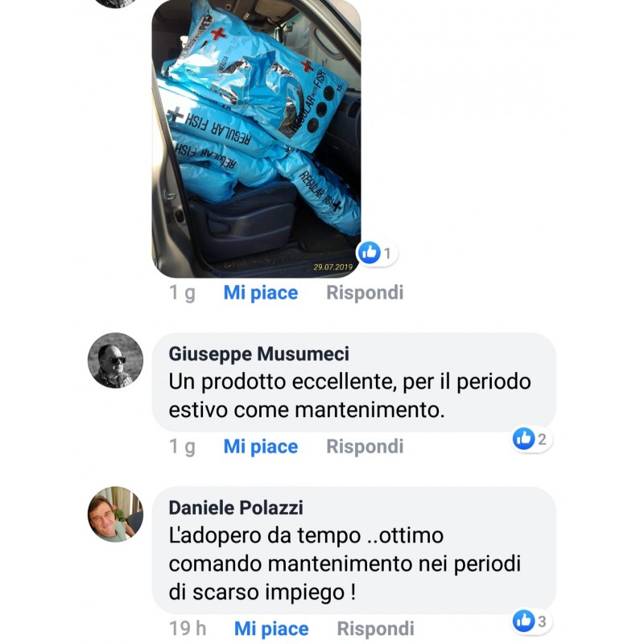Open the blue pet food bags photo

[256, 138]
